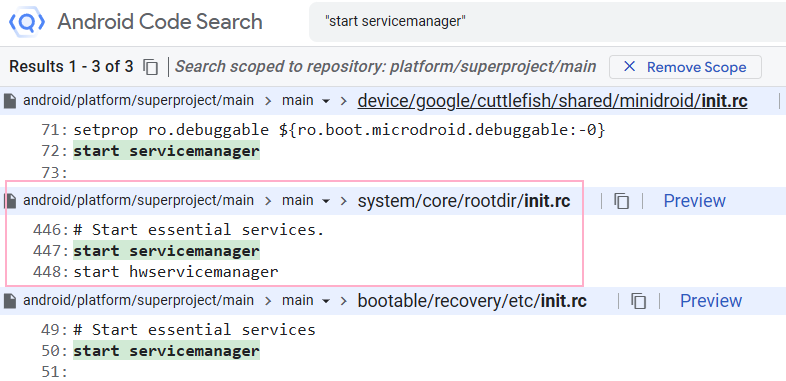Click the search query input field
The height and width of the screenshot is (381, 786).
(547, 22)
